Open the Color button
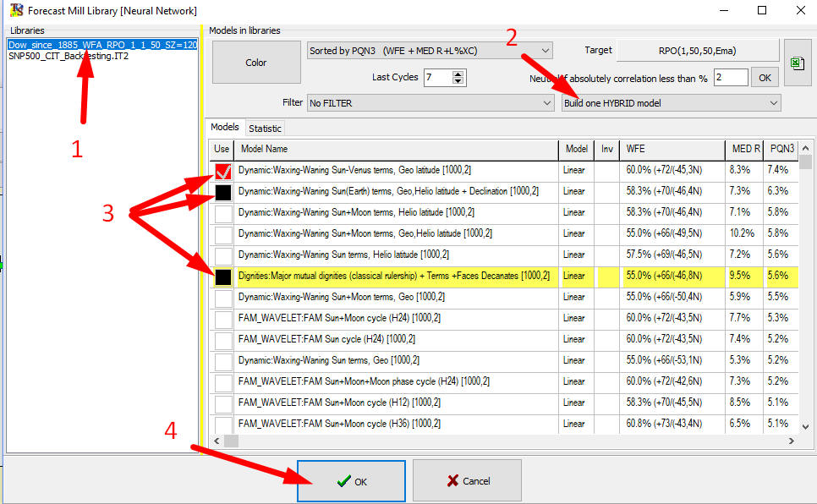The width and height of the screenshot is (817, 504). click(256, 63)
